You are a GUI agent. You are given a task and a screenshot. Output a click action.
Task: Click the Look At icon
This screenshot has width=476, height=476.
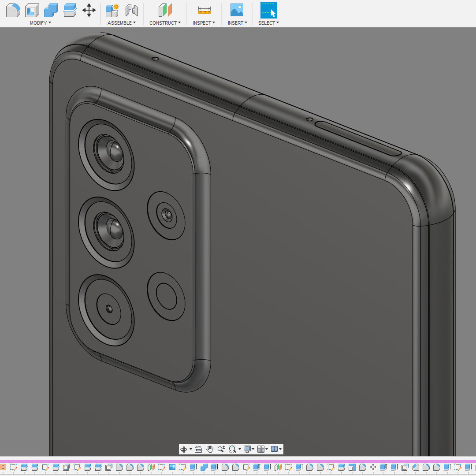point(198,449)
